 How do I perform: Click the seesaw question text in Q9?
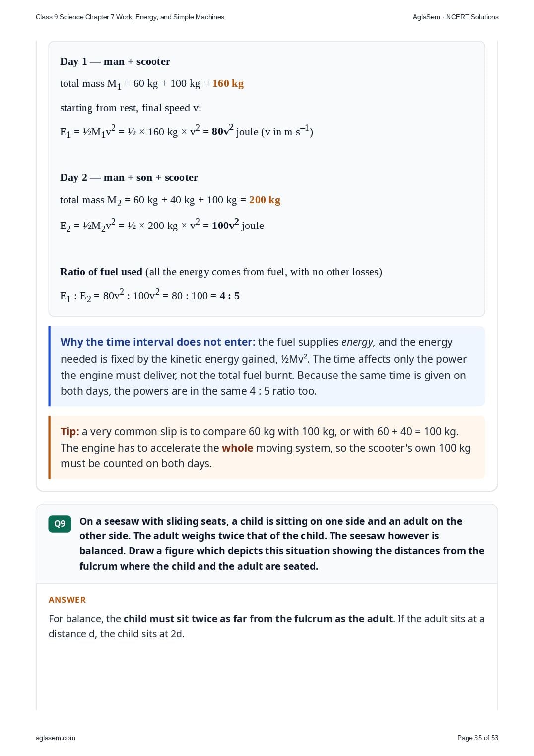pos(282,543)
